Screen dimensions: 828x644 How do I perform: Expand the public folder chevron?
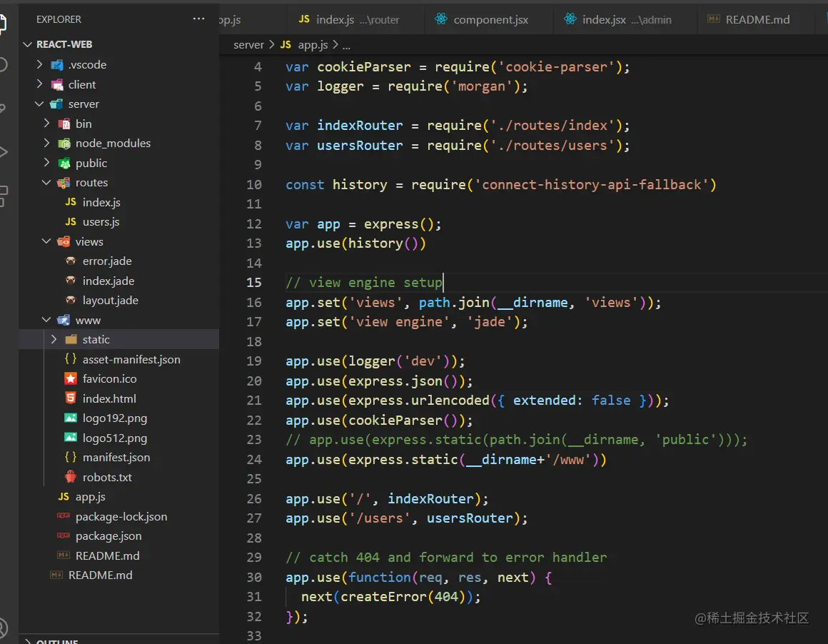point(47,163)
